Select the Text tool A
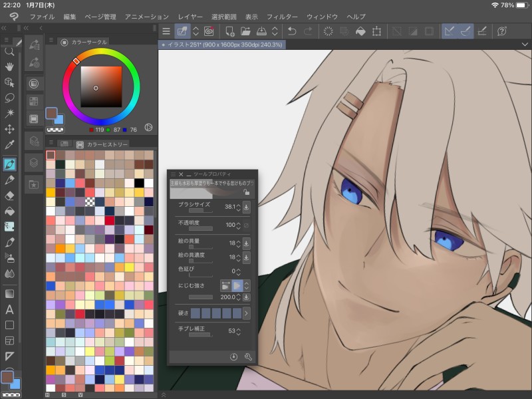The width and height of the screenshot is (532, 399). point(9,309)
